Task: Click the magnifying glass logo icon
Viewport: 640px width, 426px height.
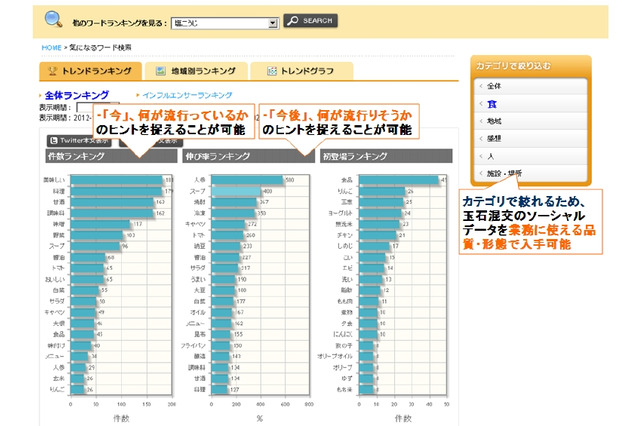Action: point(53,20)
